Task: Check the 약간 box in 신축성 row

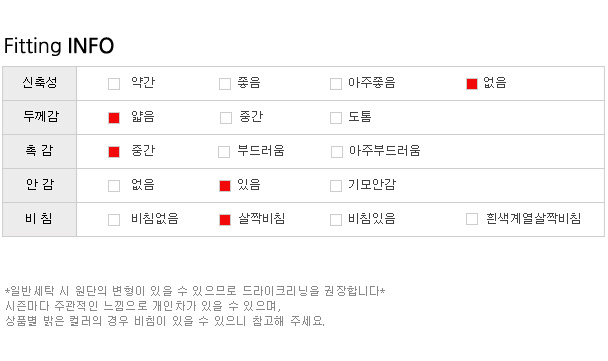Action: pyautogui.click(x=114, y=84)
